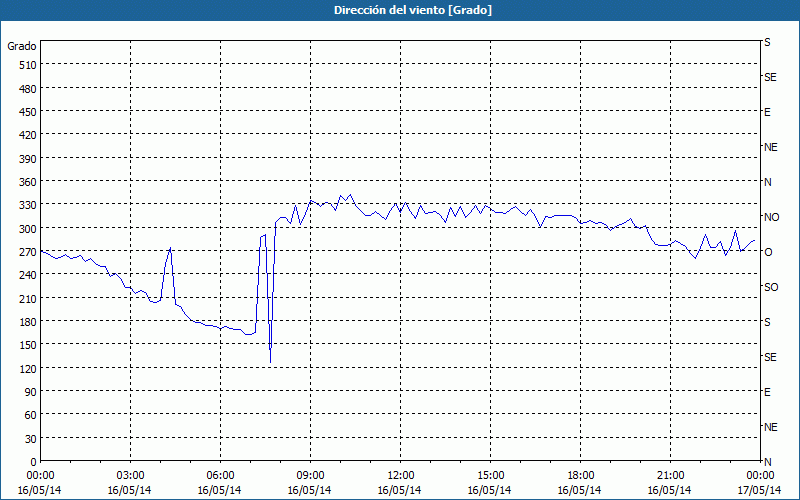Click the 21:00 time label
Screen dimensions: 800x500
670,476
